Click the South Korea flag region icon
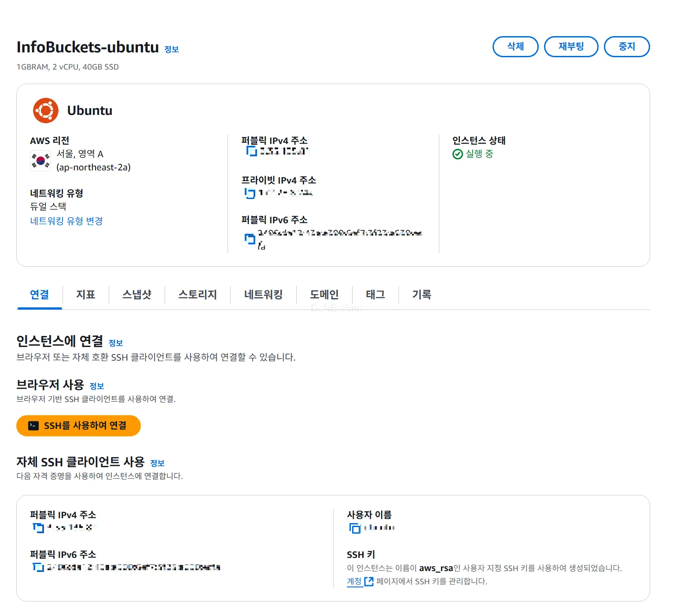 click(40, 160)
